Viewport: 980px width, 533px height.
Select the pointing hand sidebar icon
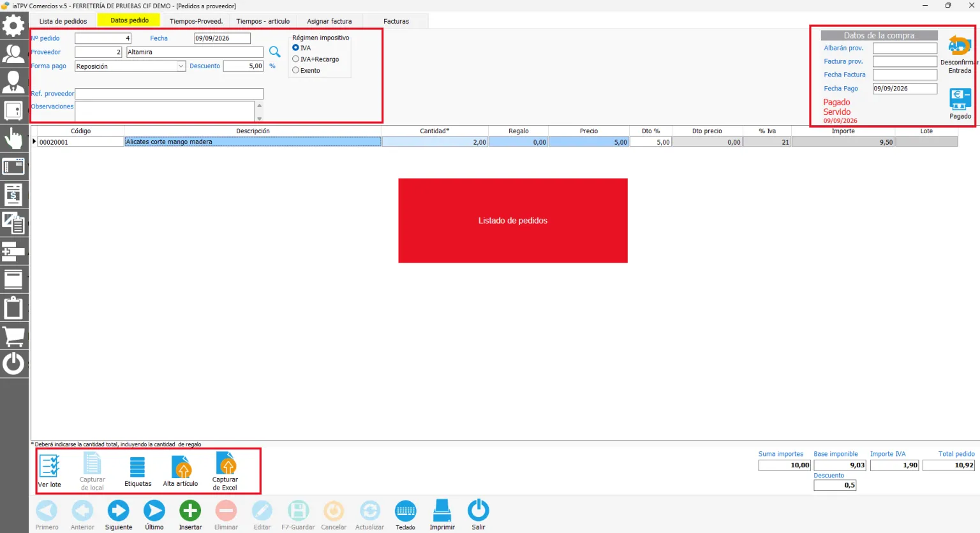point(13,138)
